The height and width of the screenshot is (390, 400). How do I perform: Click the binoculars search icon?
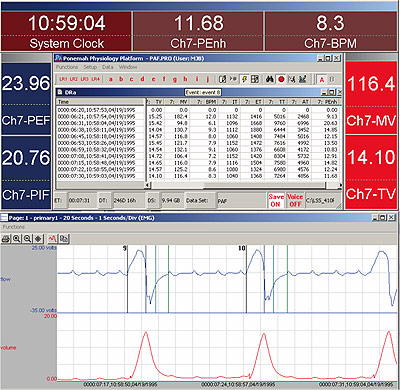point(269,79)
